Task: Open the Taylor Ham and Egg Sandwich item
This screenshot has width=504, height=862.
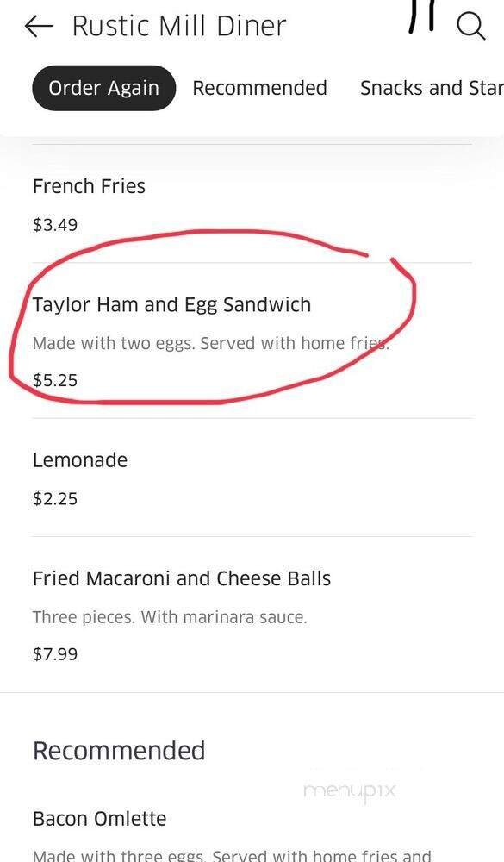Action: tap(172, 304)
